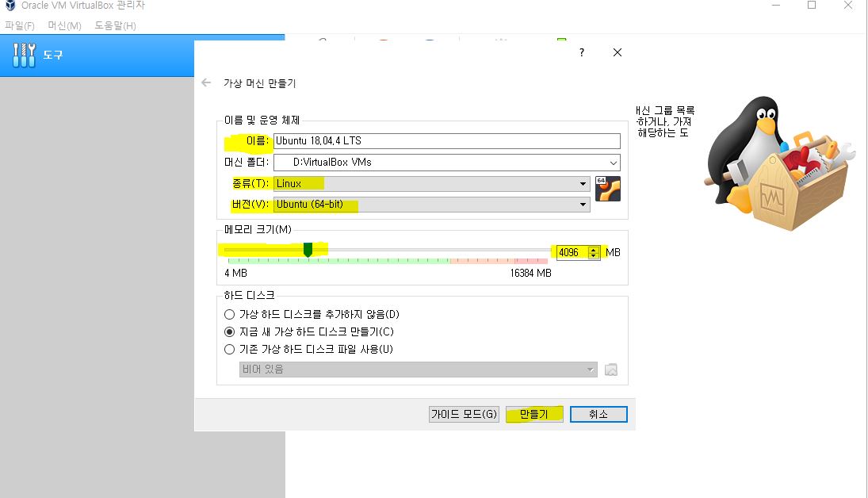Click the 4096 memory value field

tap(573, 253)
